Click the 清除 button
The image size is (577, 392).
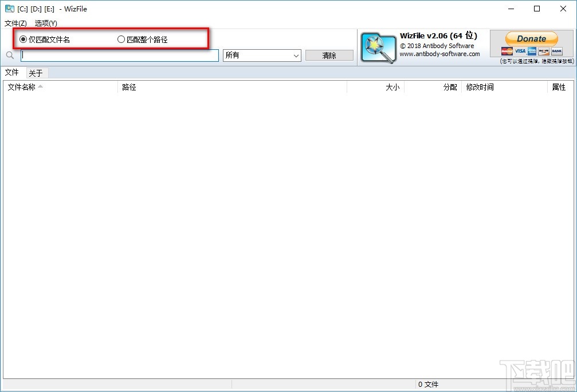[x=329, y=56]
